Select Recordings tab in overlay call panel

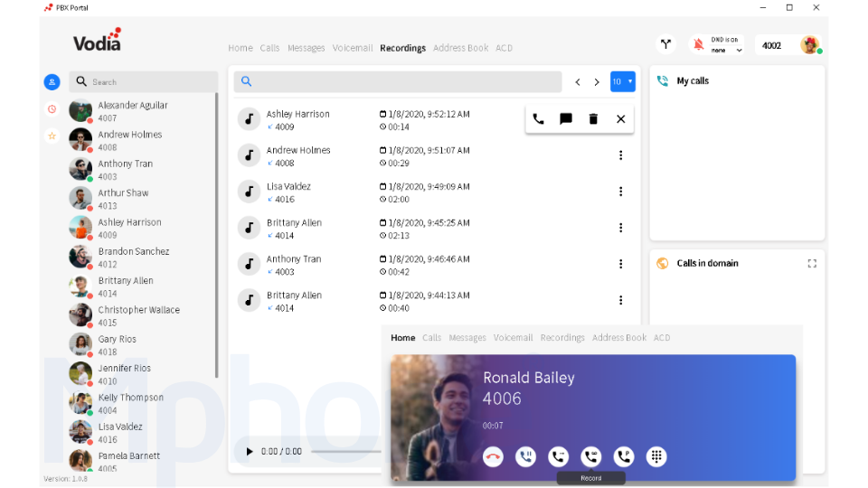coord(562,337)
